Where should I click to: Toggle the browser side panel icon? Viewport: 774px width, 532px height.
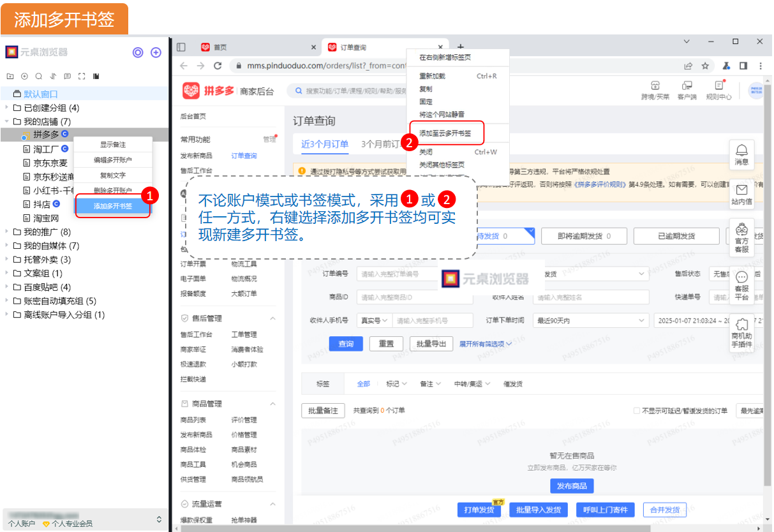point(743,66)
